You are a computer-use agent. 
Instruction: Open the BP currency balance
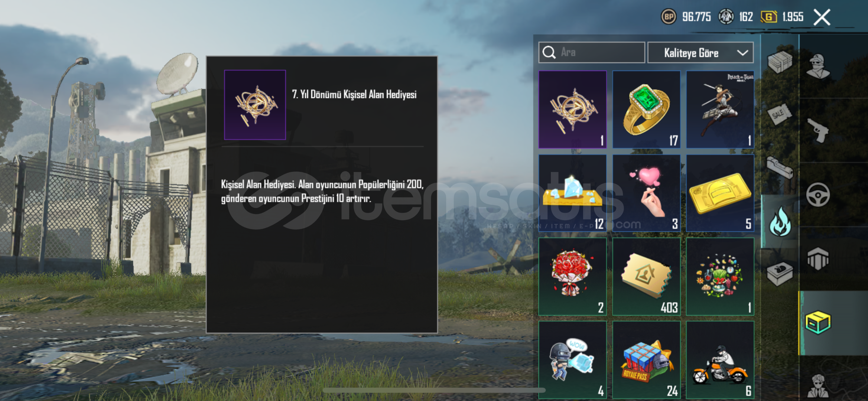pyautogui.click(x=686, y=17)
